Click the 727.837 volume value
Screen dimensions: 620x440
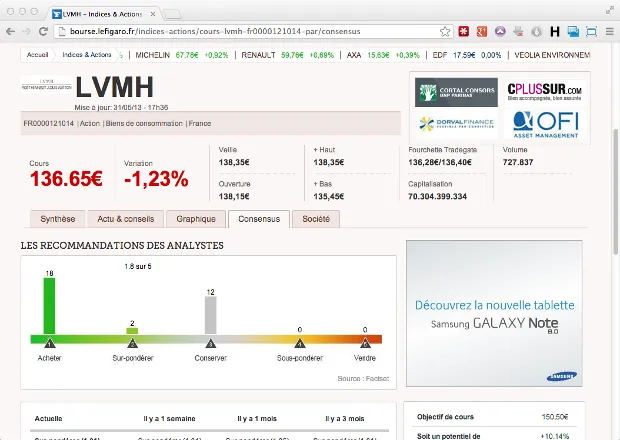(x=518, y=162)
